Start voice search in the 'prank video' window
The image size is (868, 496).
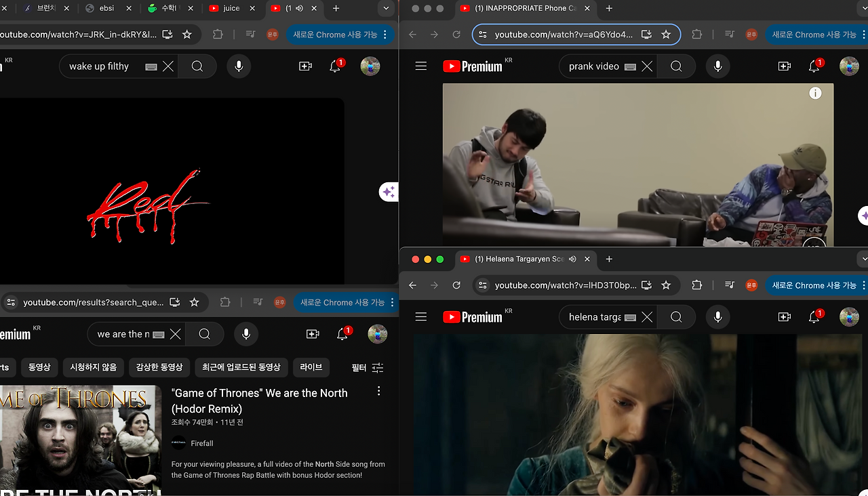717,66
